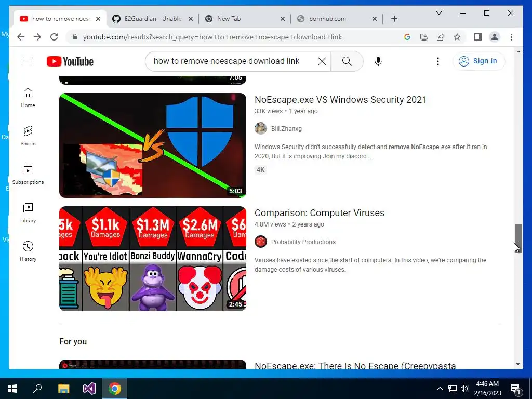Reload the page
The image size is (532, 399).
54,37
